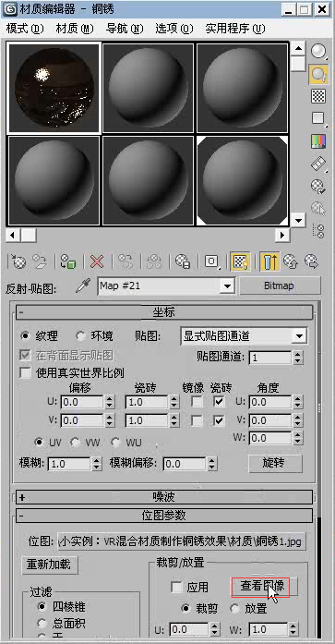Click the Get Material icon

(18, 261)
